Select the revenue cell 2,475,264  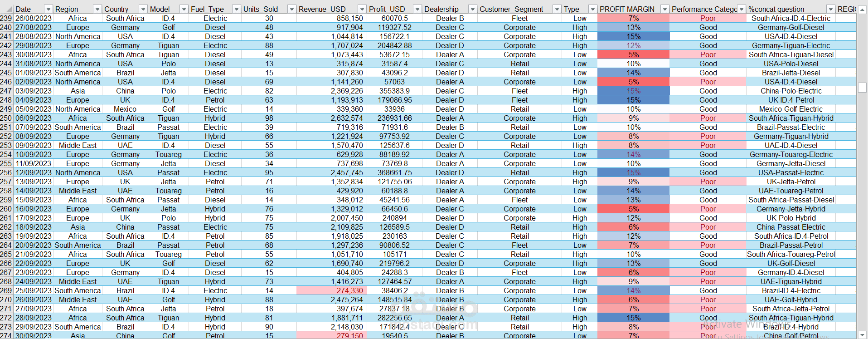coord(331,300)
